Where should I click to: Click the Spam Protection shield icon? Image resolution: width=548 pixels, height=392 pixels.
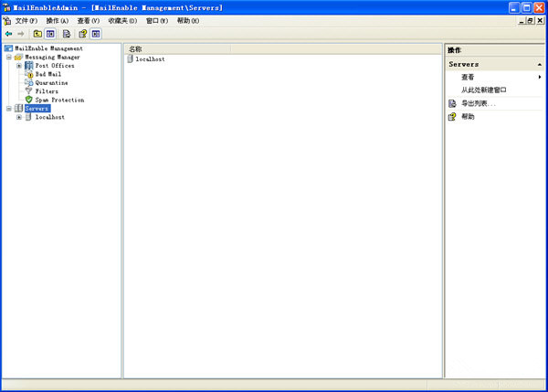[28, 100]
